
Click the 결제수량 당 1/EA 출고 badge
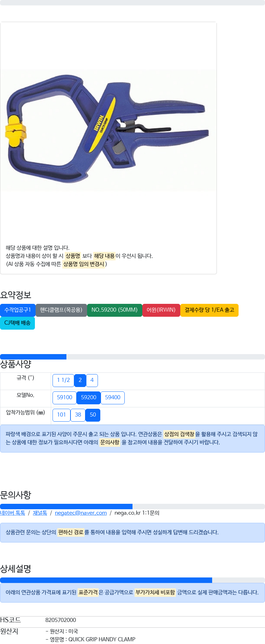coord(209,310)
